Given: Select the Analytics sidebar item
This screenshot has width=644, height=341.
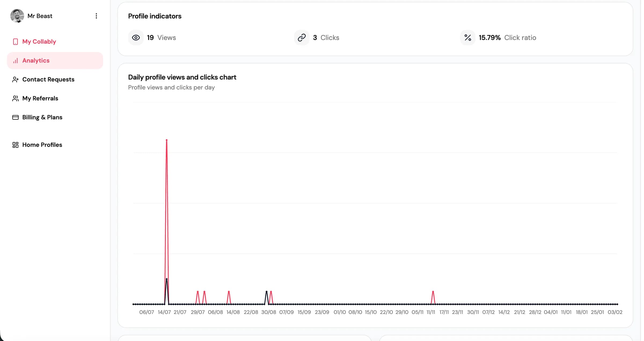Looking at the screenshot, I should [x=55, y=61].
